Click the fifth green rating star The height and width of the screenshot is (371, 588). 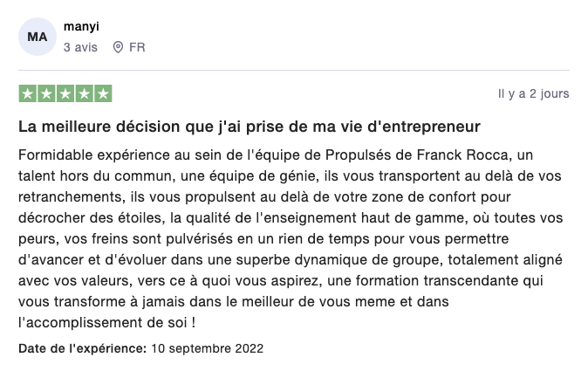103,93
